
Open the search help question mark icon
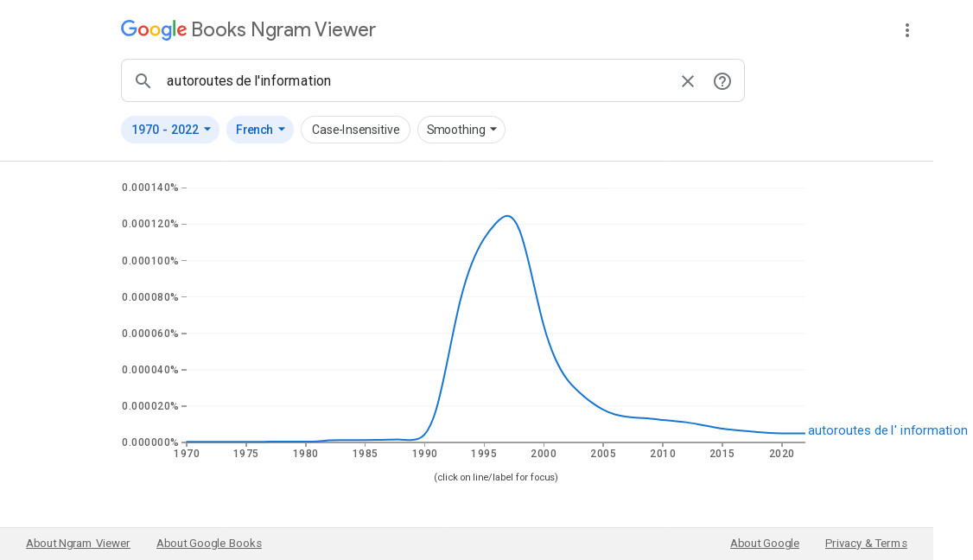click(x=722, y=81)
